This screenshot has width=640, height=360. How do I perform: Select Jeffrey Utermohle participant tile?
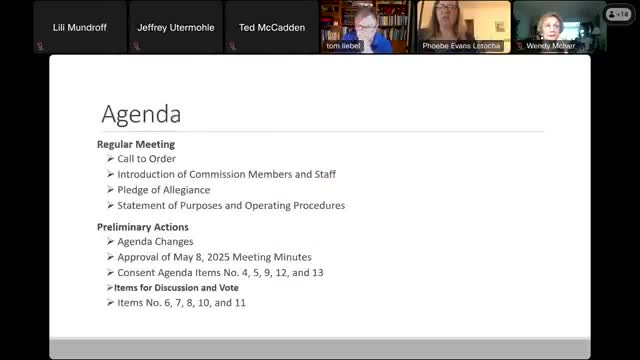point(176,27)
